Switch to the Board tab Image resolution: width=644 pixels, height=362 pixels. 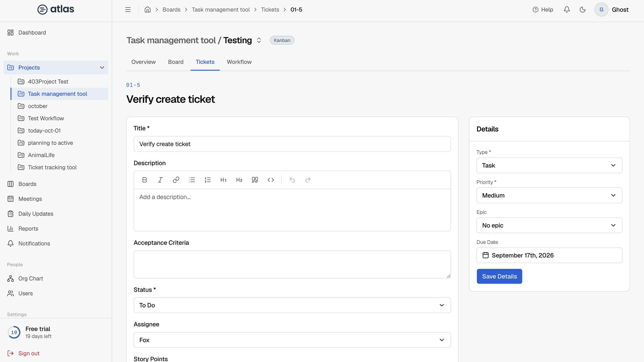pos(176,62)
